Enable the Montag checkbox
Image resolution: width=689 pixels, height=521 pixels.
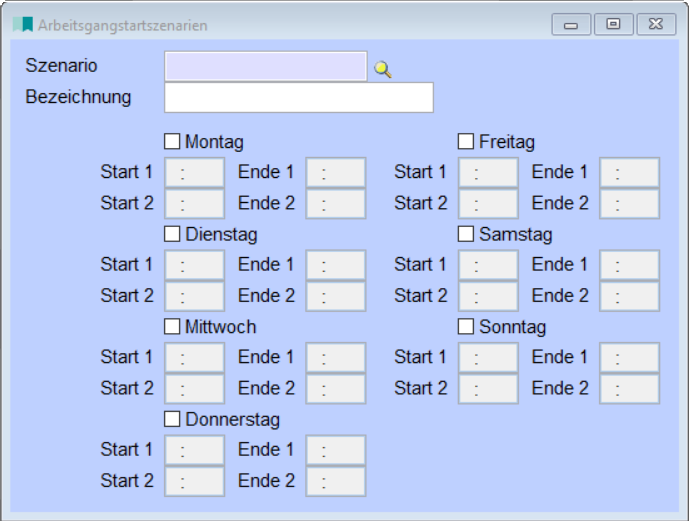pos(172,142)
